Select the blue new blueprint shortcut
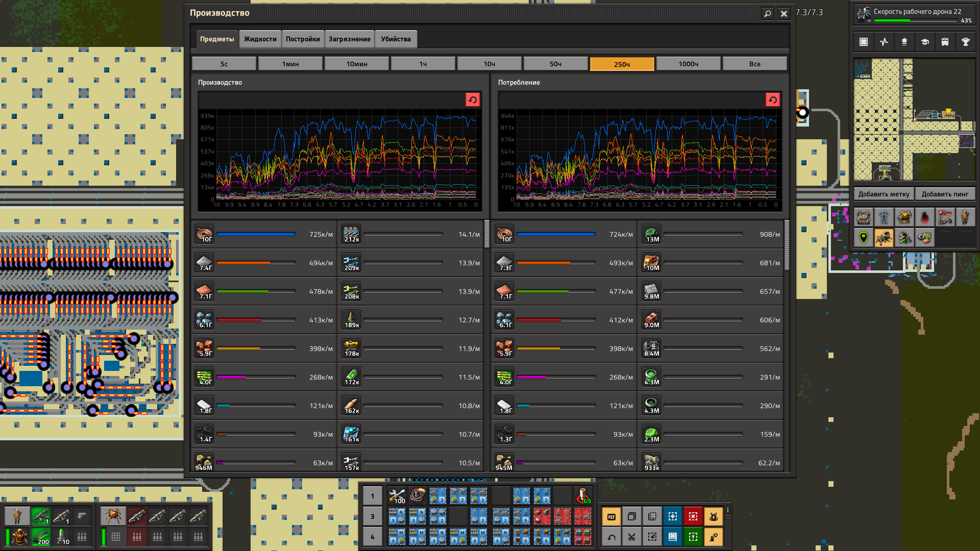This screenshot has width=980, height=551. [x=673, y=516]
